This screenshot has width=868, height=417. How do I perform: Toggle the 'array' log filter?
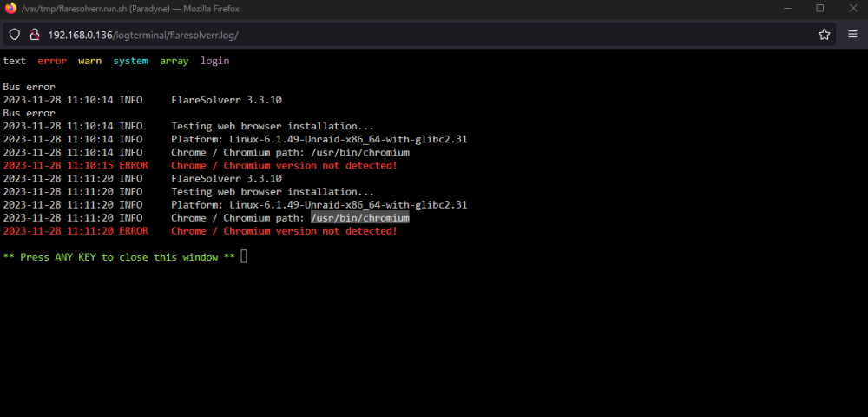(174, 61)
